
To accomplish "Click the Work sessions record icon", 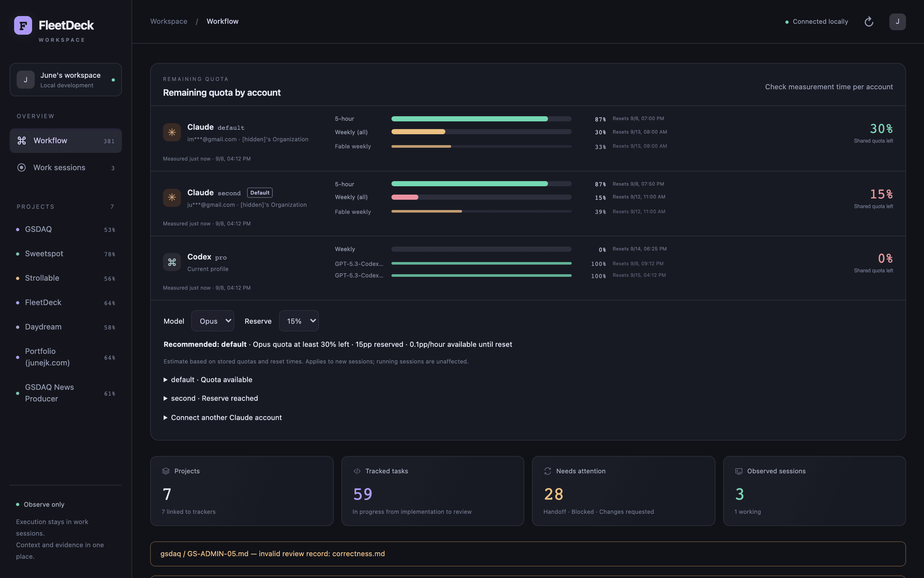I will pyautogui.click(x=22, y=167).
